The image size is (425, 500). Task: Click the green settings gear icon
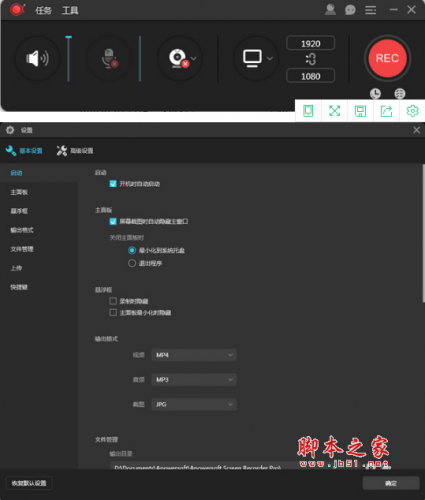click(x=412, y=111)
